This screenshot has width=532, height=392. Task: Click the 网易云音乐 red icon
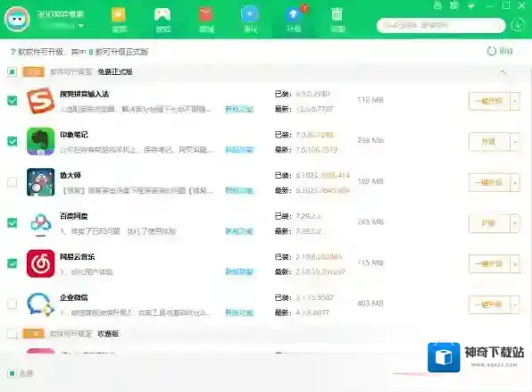pyautogui.click(x=41, y=263)
